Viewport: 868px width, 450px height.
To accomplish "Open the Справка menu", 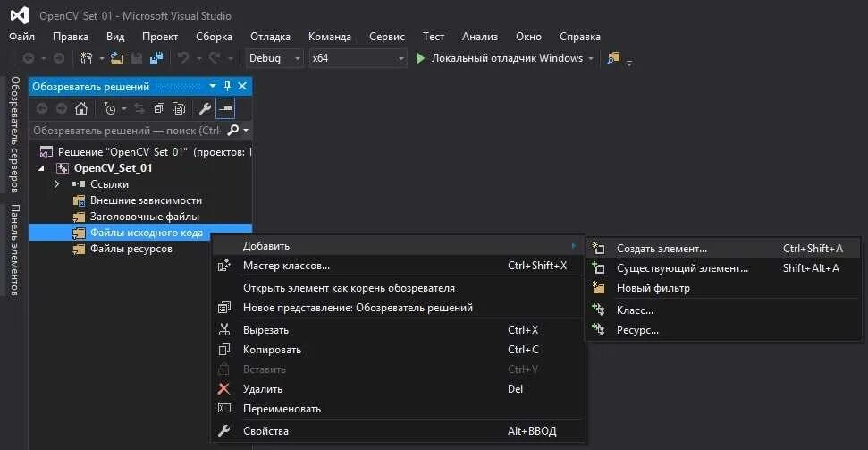I will [x=580, y=37].
